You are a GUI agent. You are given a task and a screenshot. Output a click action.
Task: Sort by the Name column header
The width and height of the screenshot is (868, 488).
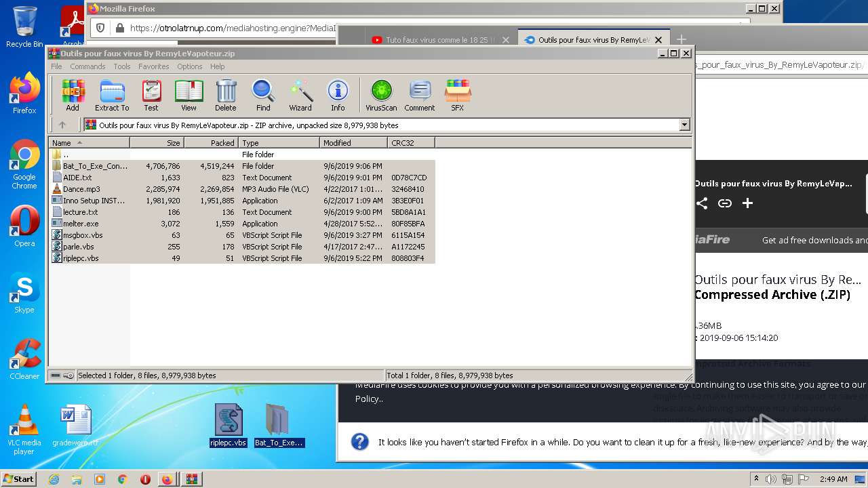[x=89, y=142]
